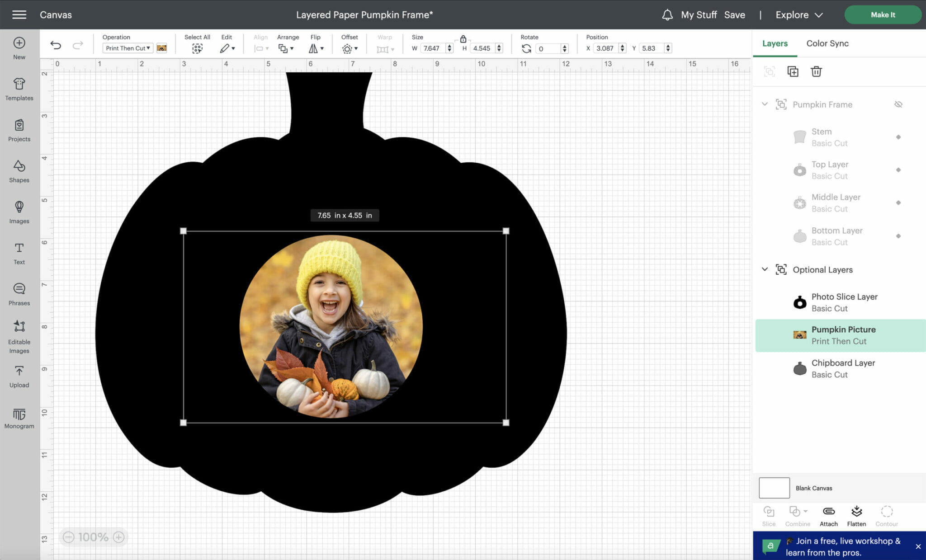This screenshot has height=560, width=926.
Task: Hide the Pumpkin Frame group
Action: 898,104
